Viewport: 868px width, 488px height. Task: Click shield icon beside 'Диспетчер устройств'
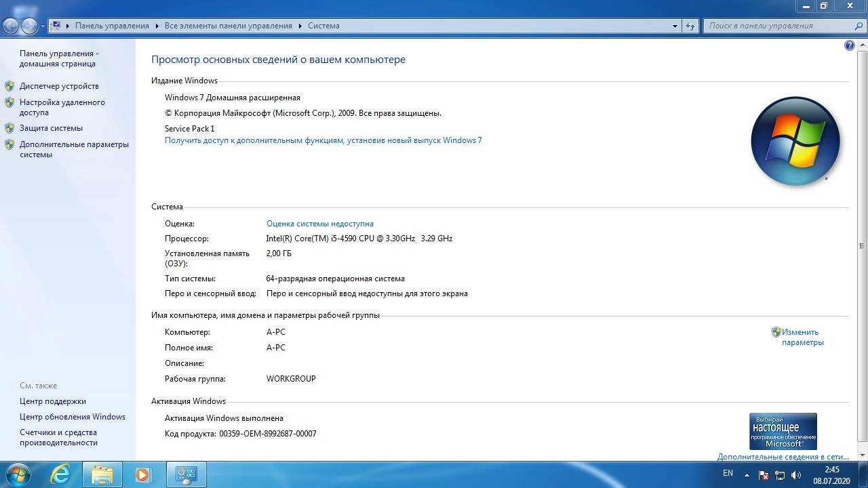click(x=9, y=86)
